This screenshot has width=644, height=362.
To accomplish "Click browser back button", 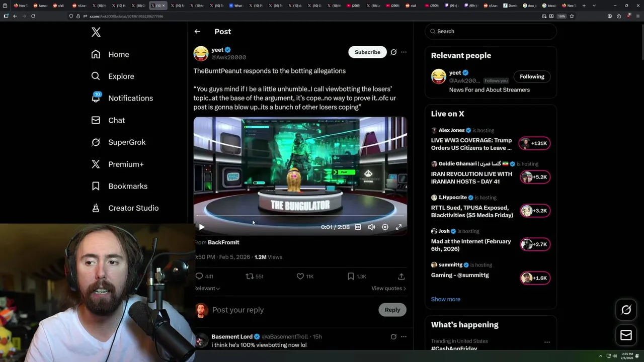I will pyautogui.click(x=15, y=16).
